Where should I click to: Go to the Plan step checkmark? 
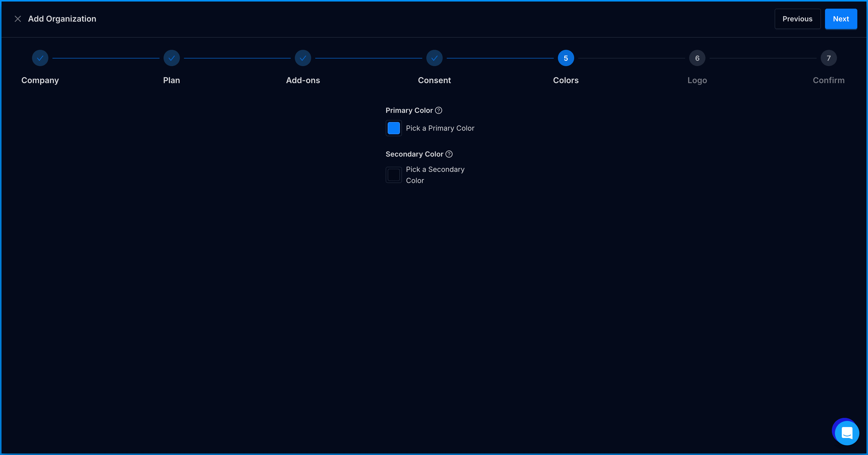click(171, 58)
